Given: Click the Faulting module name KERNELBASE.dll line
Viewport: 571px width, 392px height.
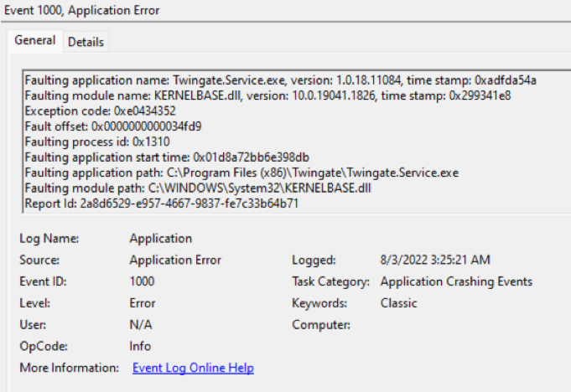Looking at the screenshot, I should click(x=267, y=95).
